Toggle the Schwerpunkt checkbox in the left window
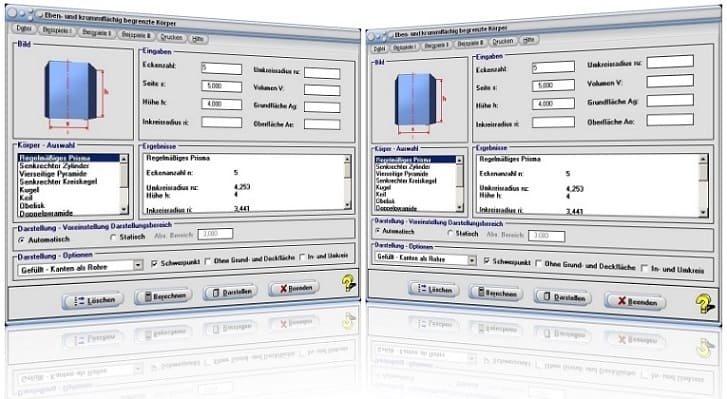 pos(154,263)
